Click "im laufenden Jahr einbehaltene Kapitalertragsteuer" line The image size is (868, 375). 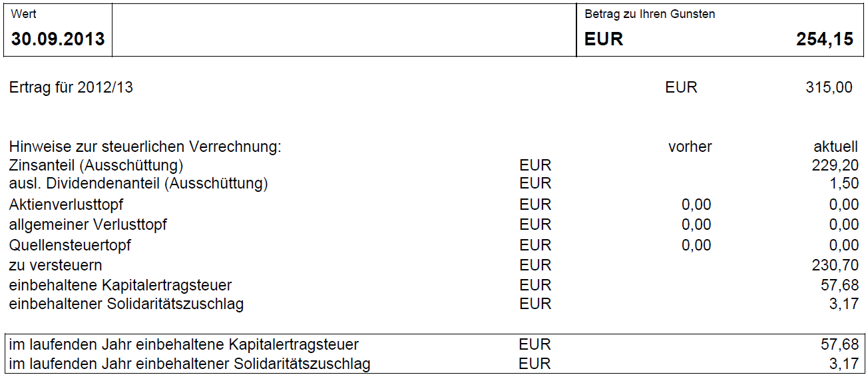(x=184, y=344)
